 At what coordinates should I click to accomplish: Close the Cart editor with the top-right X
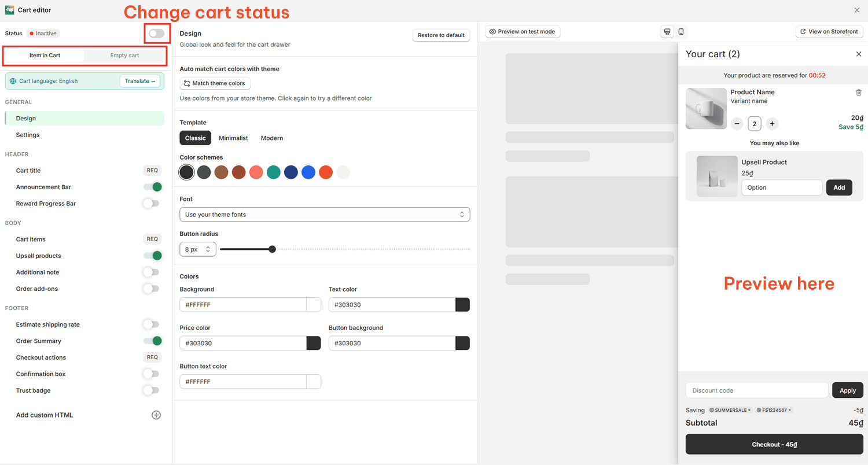click(857, 10)
